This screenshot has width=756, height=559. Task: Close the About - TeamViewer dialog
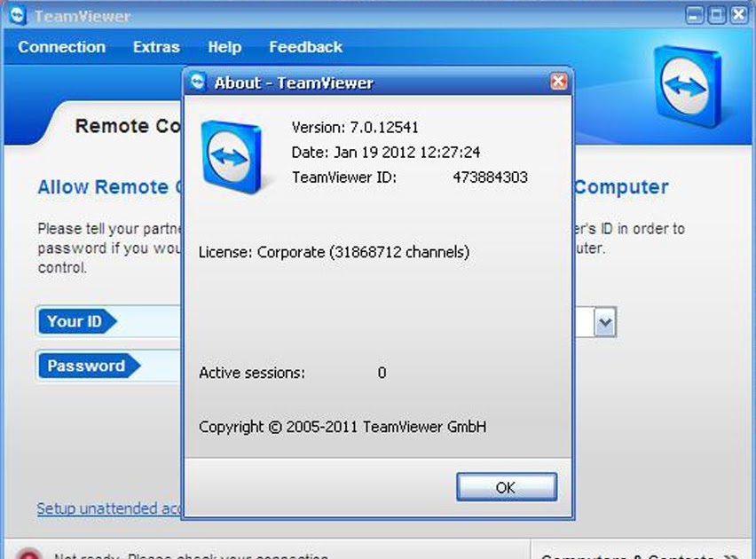pyautogui.click(x=559, y=82)
